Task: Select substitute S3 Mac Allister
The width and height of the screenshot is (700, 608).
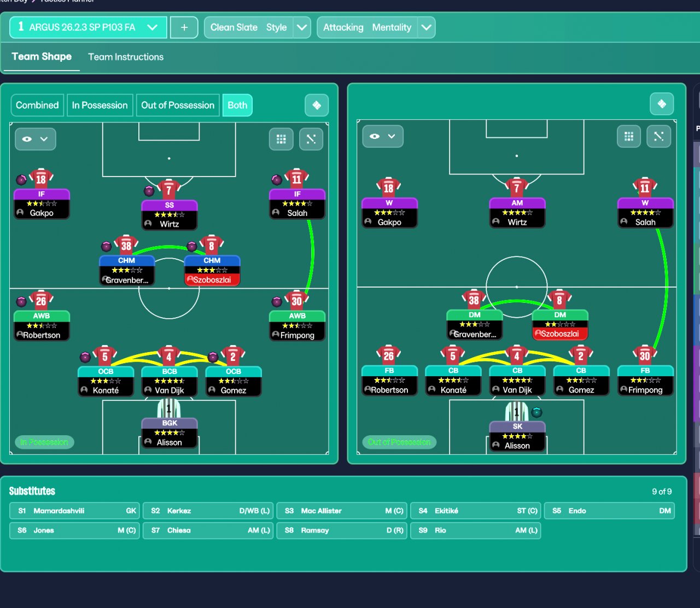Action: tap(342, 511)
